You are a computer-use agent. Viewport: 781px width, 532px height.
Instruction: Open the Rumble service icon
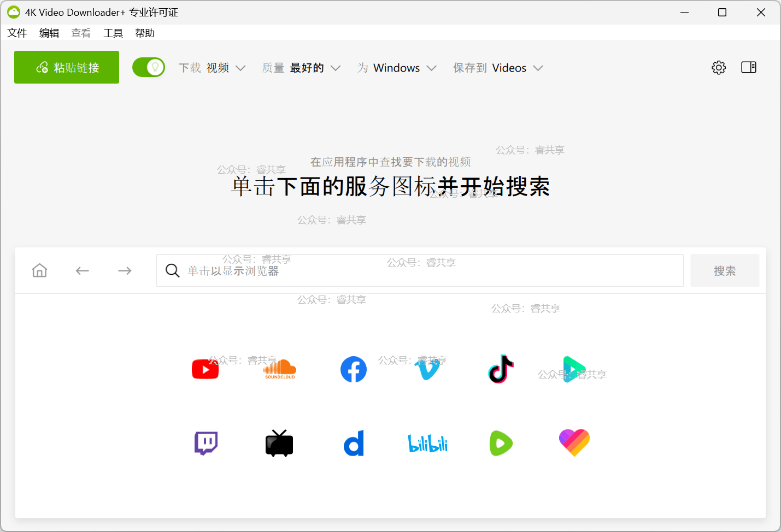coord(501,443)
